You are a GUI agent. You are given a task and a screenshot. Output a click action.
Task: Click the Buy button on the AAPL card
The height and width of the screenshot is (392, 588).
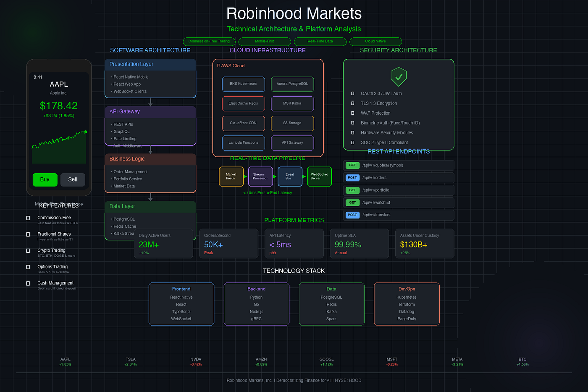pyautogui.click(x=45, y=179)
